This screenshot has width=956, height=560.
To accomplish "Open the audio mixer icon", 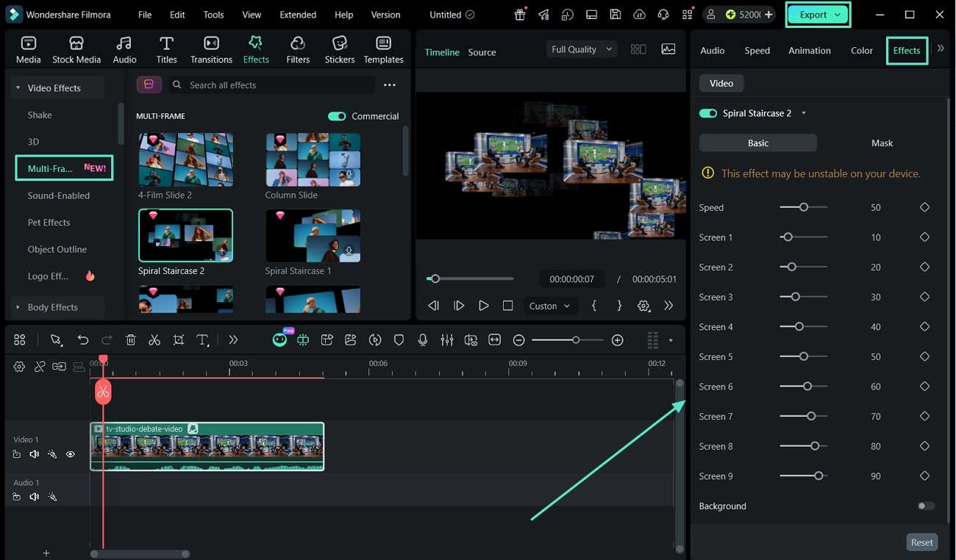I will (447, 340).
